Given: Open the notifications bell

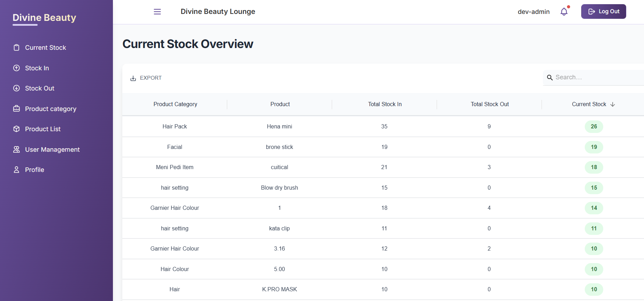Looking at the screenshot, I should [564, 12].
